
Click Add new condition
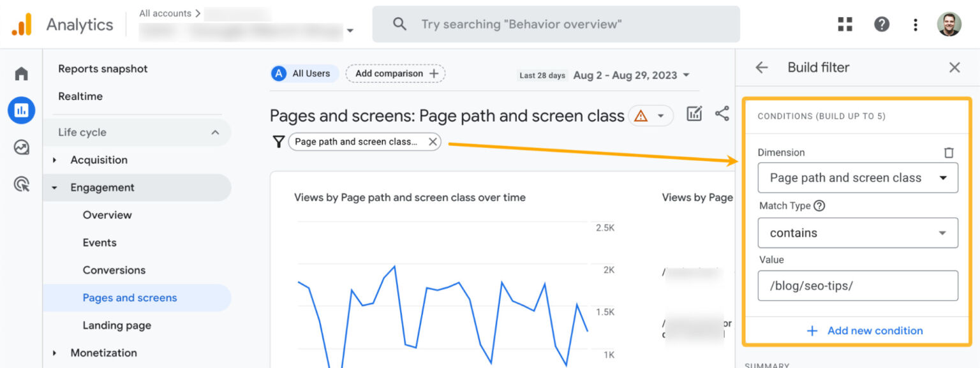click(x=865, y=330)
